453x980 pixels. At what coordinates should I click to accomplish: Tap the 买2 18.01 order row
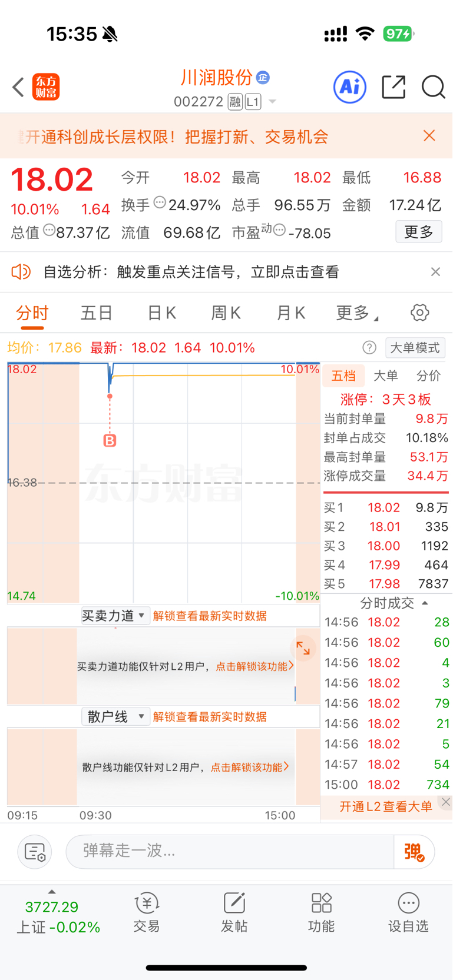tap(386, 527)
